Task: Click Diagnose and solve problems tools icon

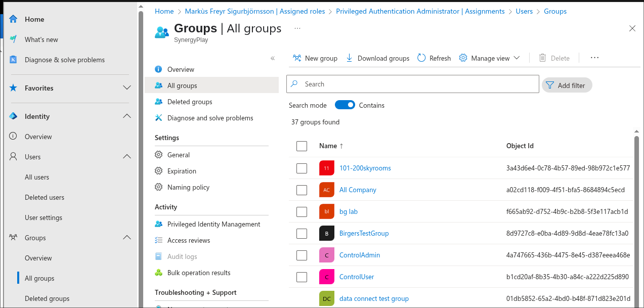Action: (159, 118)
